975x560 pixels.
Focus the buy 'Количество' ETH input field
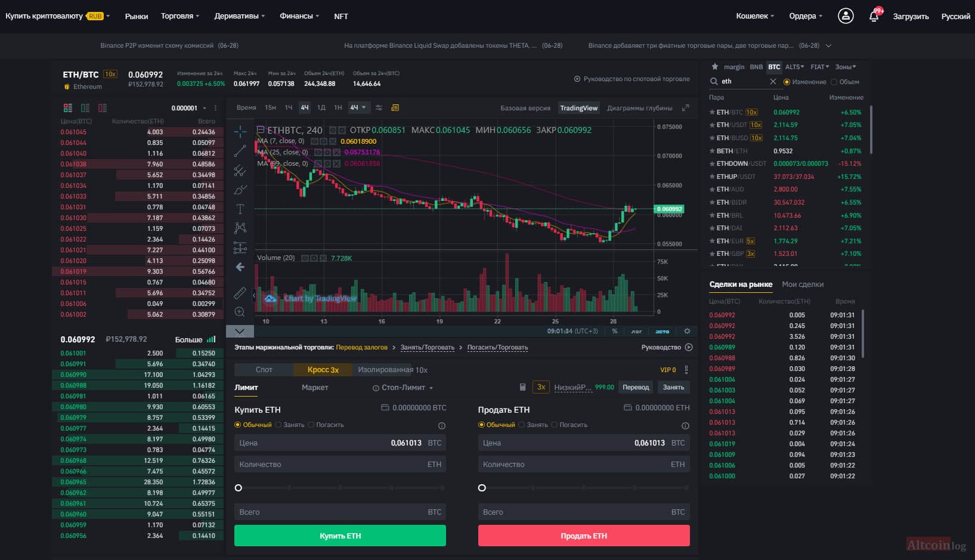340,465
